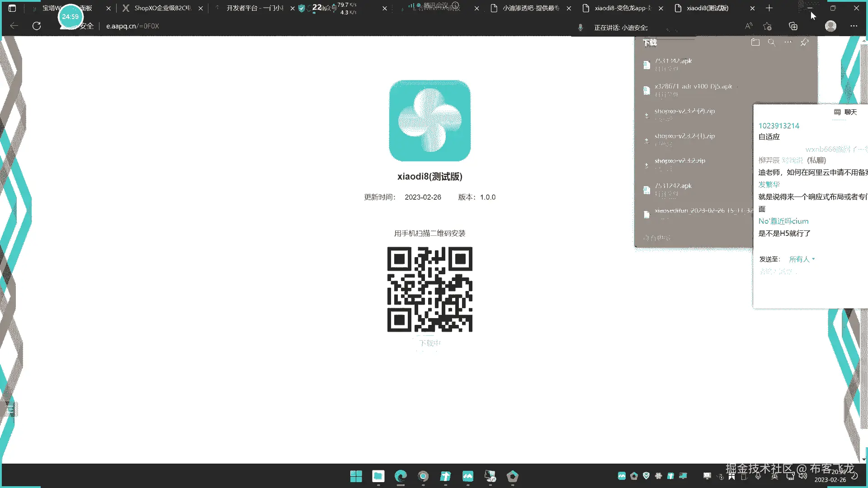868x488 pixels.
Task: Click the browser refresh button
Action: (37, 26)
